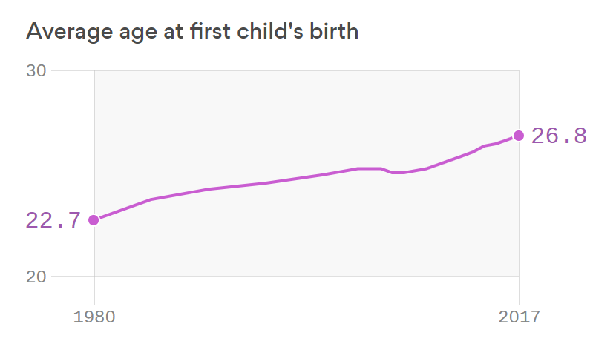Click the 22.7 value label

point(52,220)
